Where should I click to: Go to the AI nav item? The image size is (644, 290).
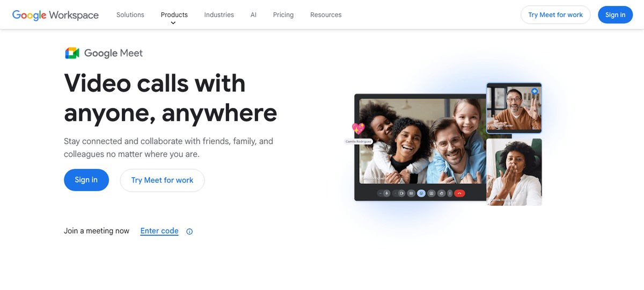coord(253,15)
